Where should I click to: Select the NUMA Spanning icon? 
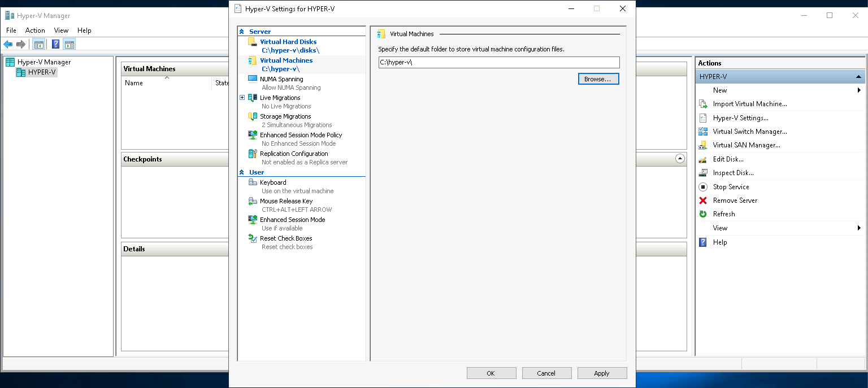coord(253,79)
